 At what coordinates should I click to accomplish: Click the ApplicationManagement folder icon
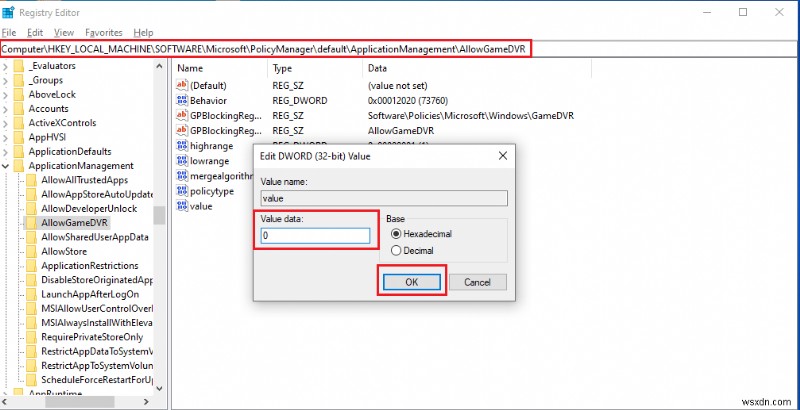click(19, 166)
